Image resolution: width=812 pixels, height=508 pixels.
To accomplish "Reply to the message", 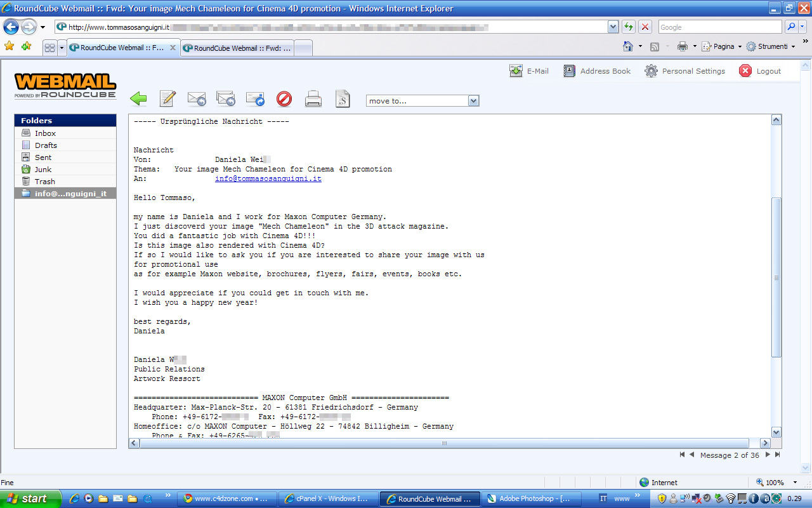I will [x=197, y=98].
